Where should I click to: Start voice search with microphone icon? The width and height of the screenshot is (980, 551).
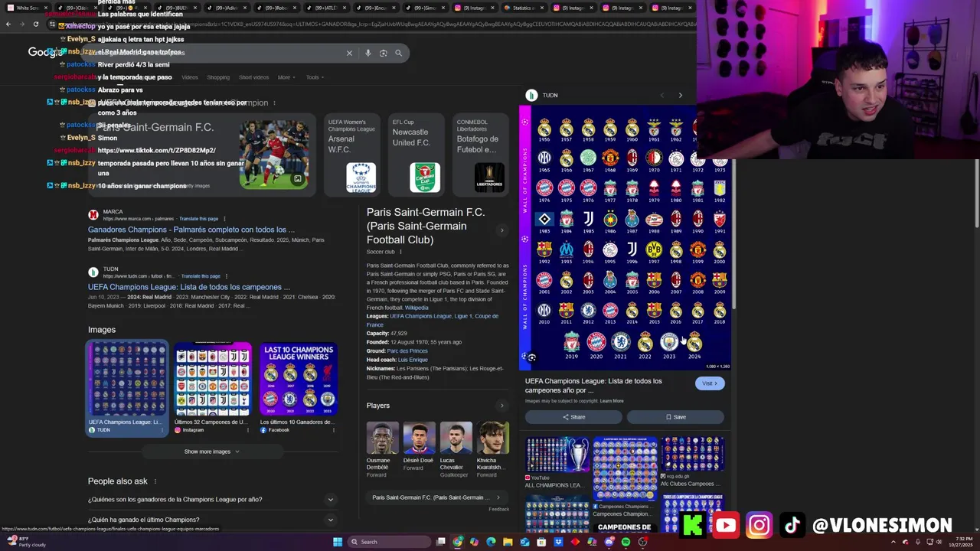(x=368, y=53)
